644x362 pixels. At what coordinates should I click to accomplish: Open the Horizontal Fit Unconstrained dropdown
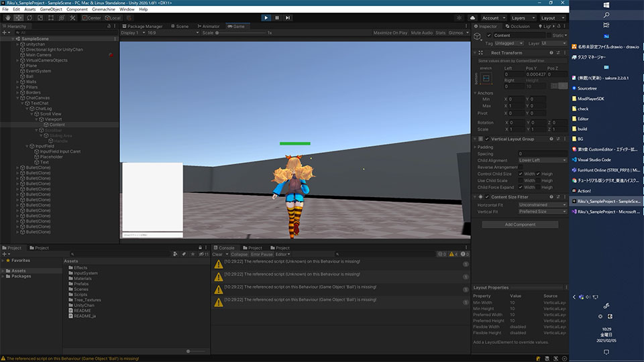point(542,204)
